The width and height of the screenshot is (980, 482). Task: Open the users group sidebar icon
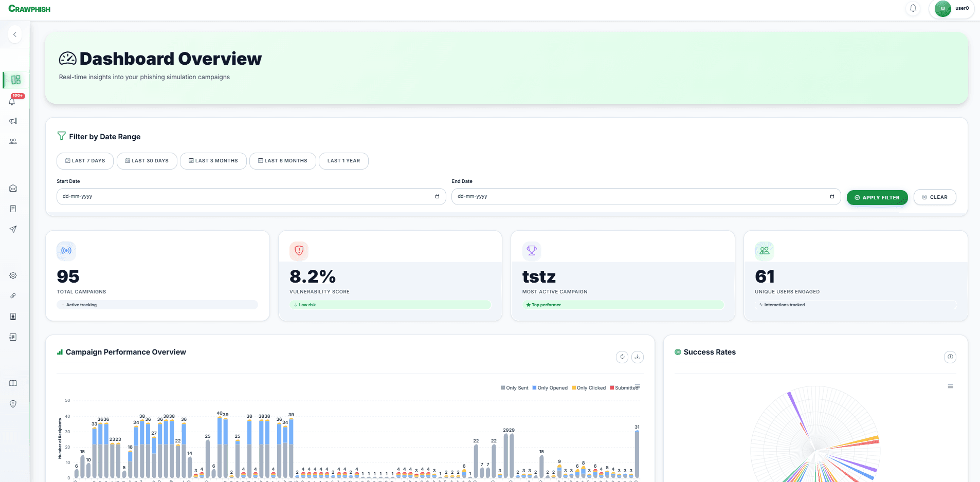point(13,141)
